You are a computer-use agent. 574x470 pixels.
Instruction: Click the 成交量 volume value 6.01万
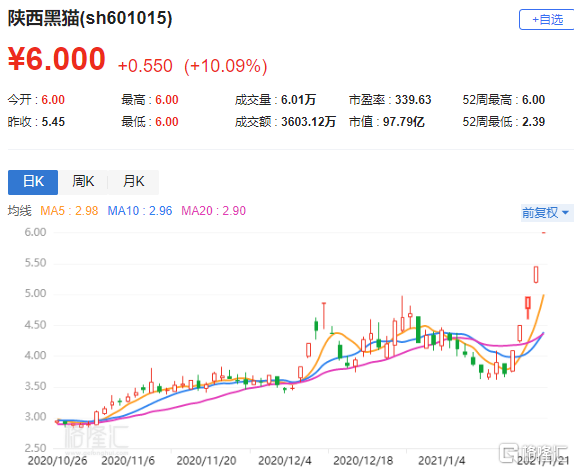[298, 100]
